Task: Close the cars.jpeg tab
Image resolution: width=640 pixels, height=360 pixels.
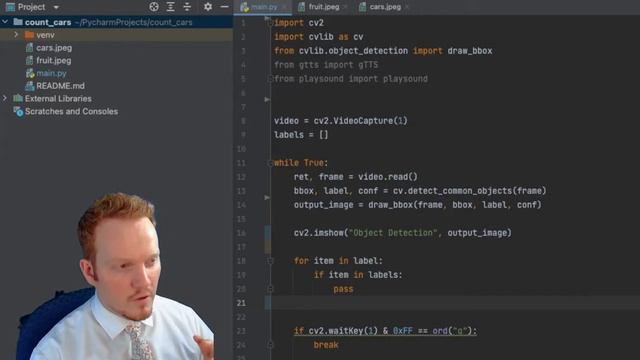Action: coord(407,7)
